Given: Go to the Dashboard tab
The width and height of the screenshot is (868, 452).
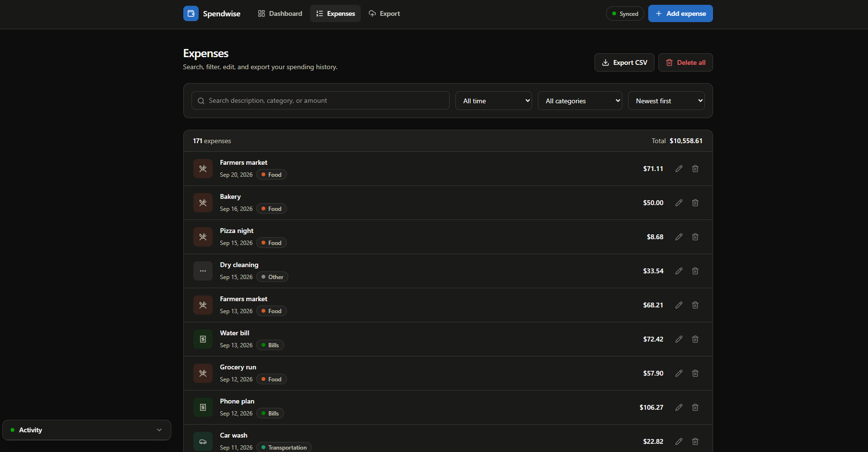Looking at the screenshot, I should point(280,13).
